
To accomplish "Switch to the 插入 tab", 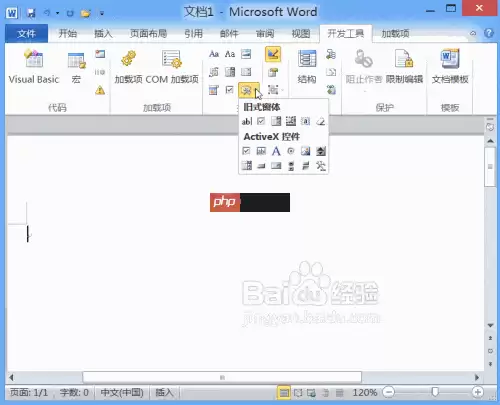I will tap(103, 34).
